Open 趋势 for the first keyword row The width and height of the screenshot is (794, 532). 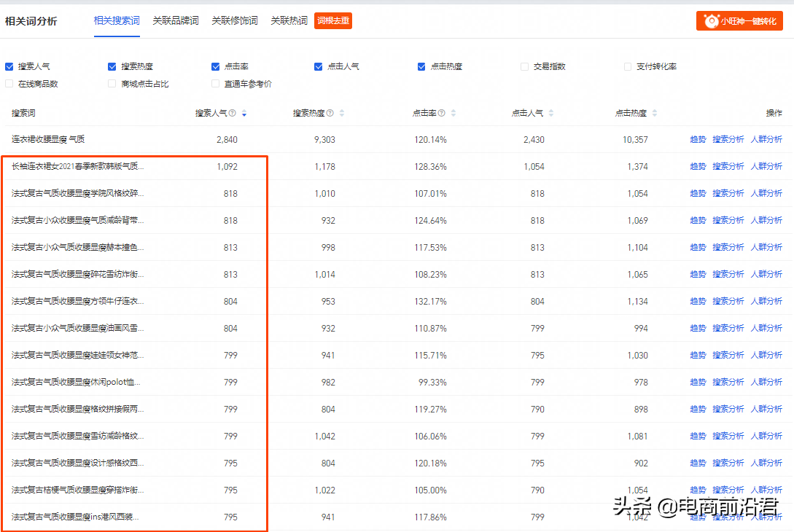tap(697, 138)
